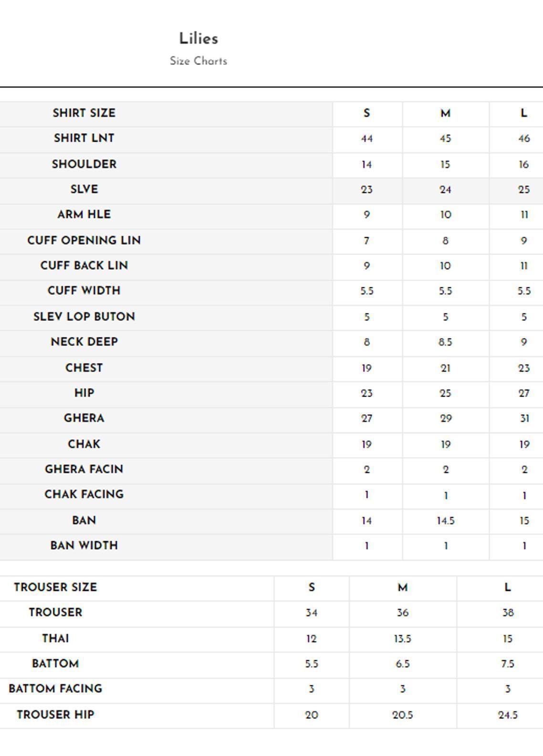Click the shirt size S column header
Image resolution: width=543 pixels, height=756 pixels.
pos(366,114)
